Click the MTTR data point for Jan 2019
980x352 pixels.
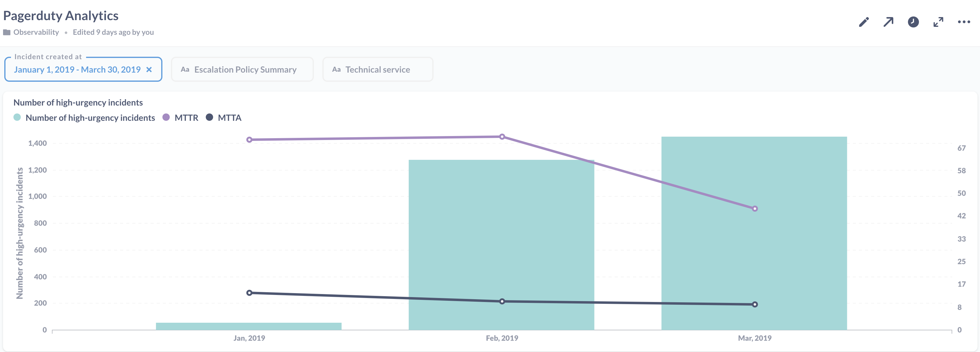pyautogui.click(x=249, y=140)
